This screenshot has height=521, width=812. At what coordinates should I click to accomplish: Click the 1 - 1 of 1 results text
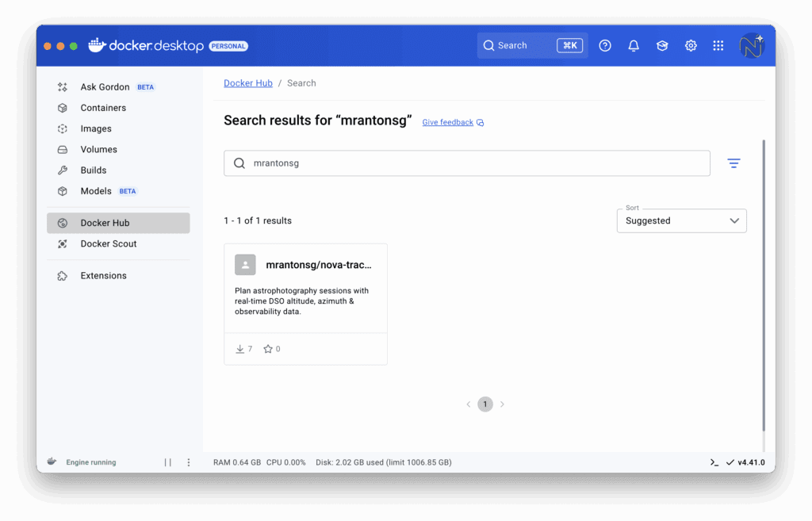tap(258, 220)
